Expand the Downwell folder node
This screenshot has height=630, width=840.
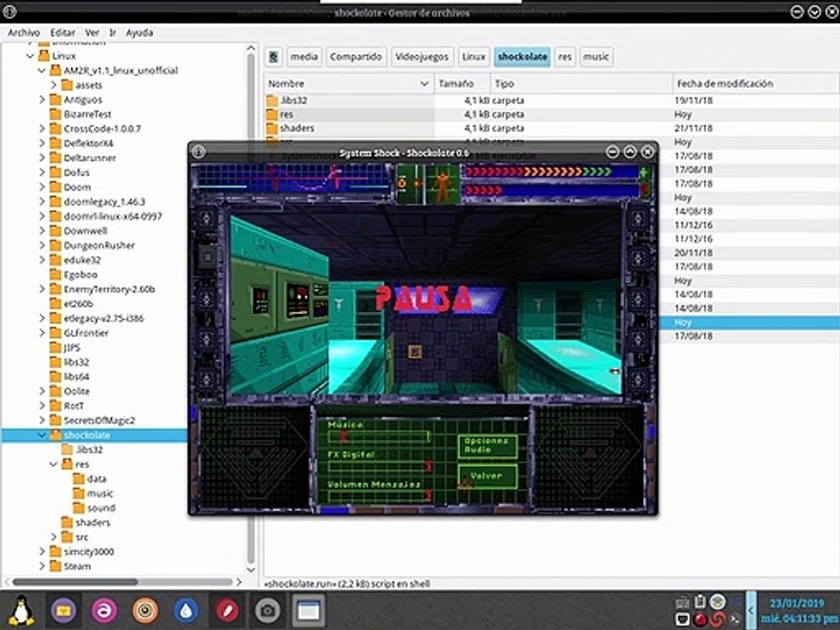[42, 231]
